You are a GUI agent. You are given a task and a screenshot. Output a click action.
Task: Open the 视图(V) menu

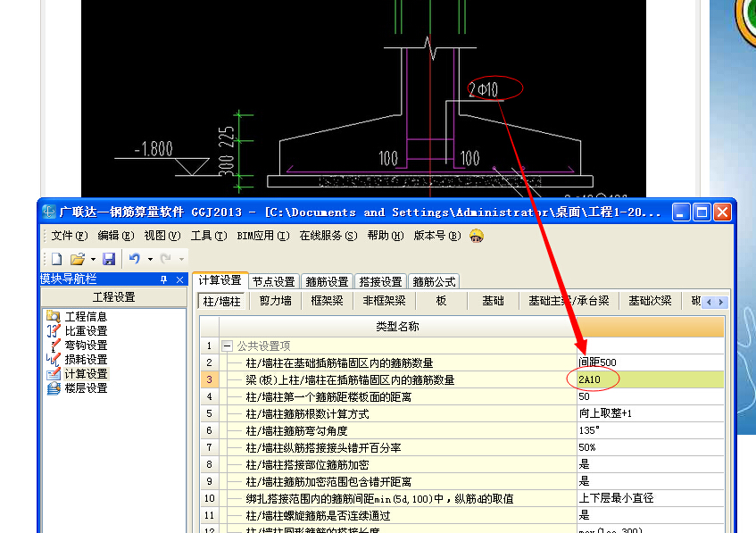point(162,236)
